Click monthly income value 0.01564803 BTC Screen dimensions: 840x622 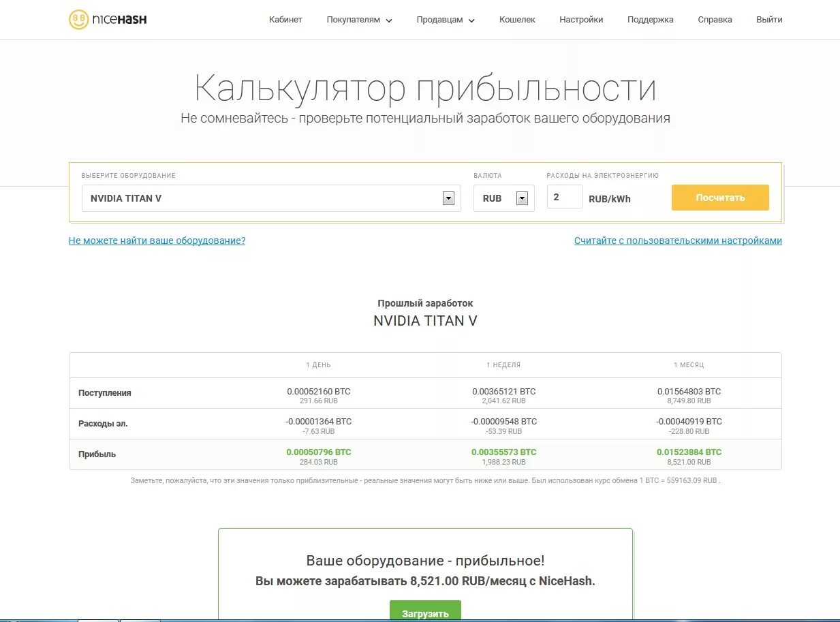(x=689, y=392)
